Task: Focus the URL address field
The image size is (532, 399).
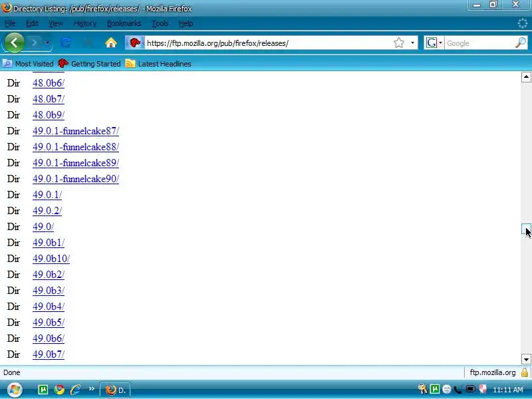Action: click(268, 43)
